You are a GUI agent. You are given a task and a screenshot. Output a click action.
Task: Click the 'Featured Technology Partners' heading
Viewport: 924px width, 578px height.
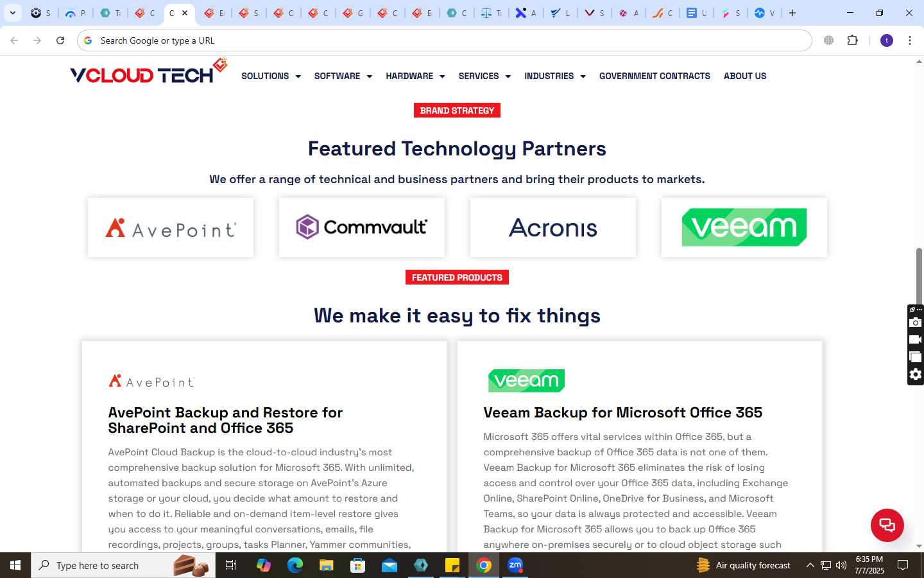click(x=457, y=148)
